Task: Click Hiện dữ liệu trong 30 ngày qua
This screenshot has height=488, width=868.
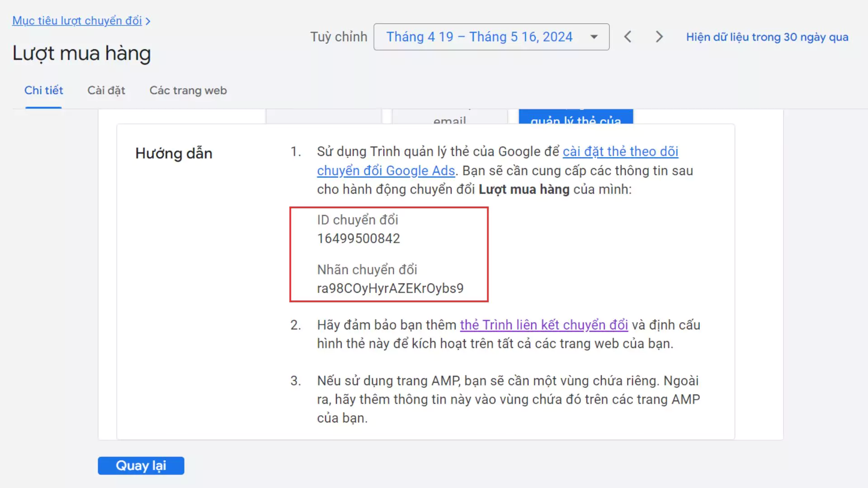Action: [x=767, y=37]
